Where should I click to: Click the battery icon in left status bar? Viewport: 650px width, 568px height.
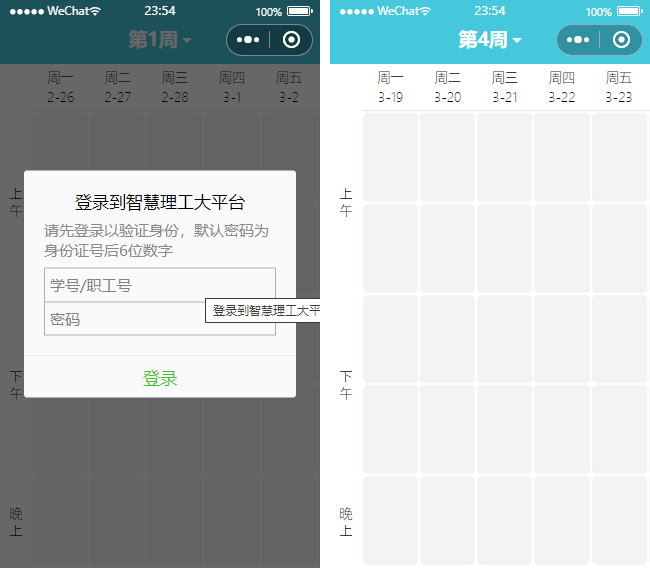click(x=300, y=11)
